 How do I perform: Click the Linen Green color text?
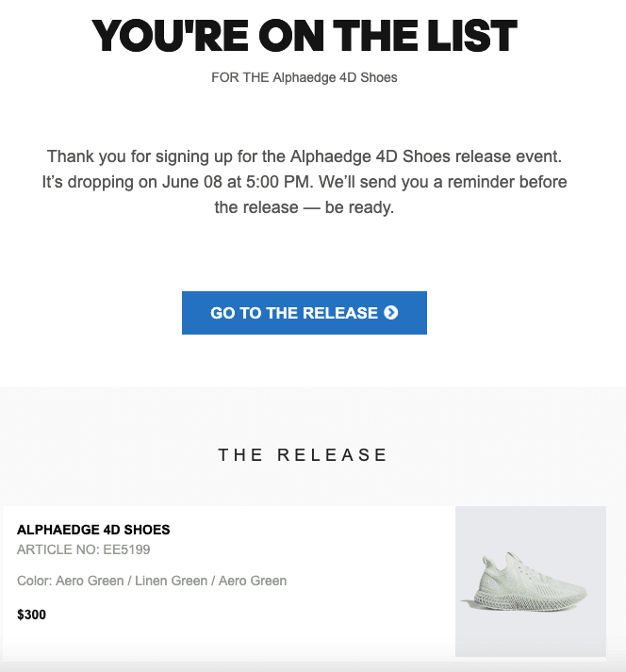click(x=171, y=581)
